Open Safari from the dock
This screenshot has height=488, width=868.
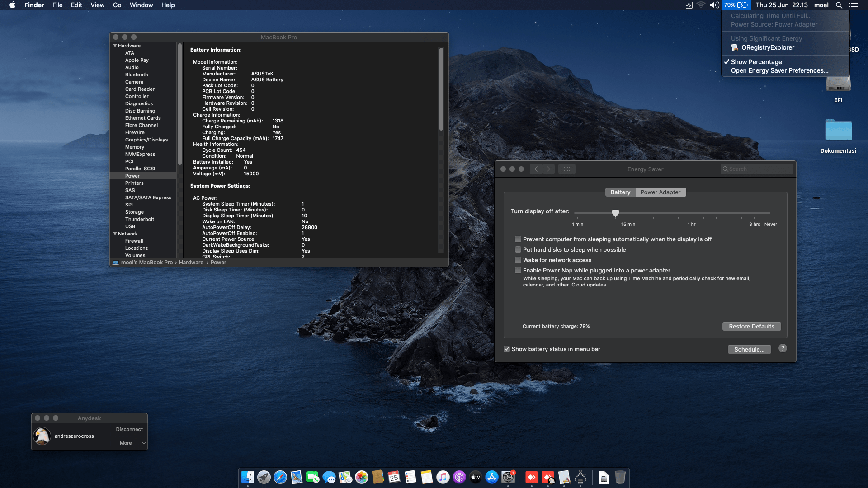(x=280, y=477)
